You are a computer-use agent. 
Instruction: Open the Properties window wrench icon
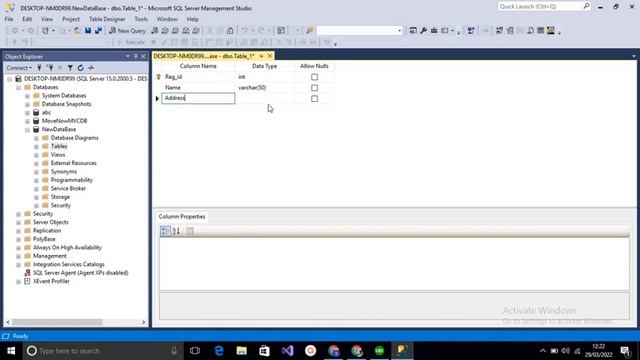coord(424,31)
